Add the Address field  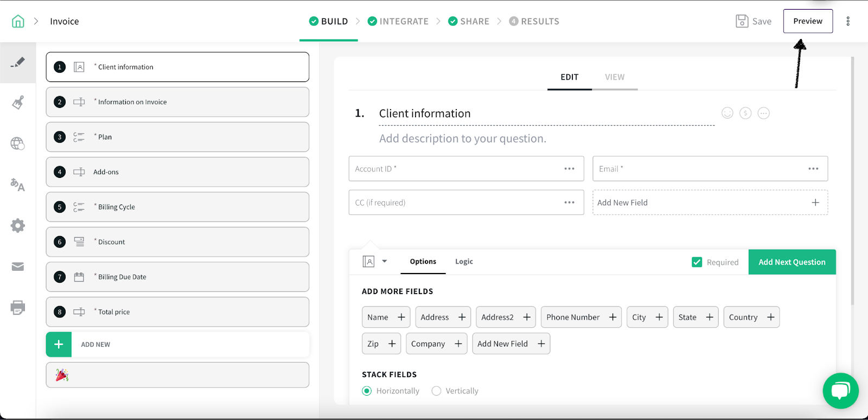(x=443, y=317)
